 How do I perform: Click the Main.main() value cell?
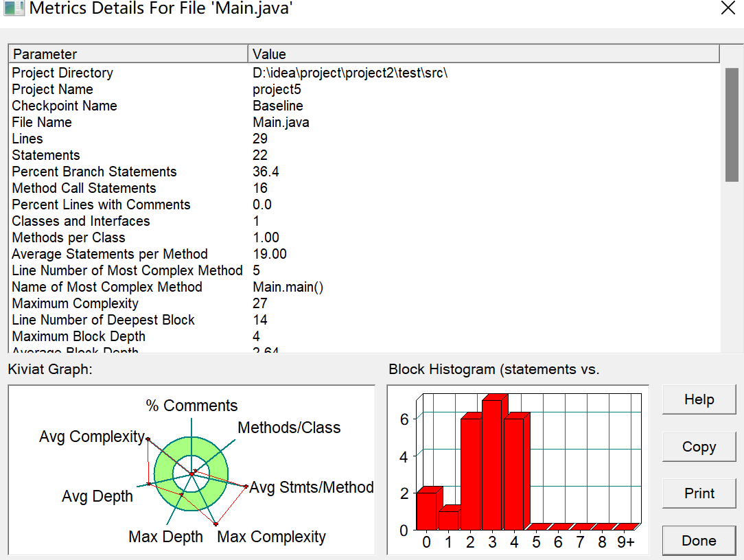pyautogui.click(x=288, y=287)
